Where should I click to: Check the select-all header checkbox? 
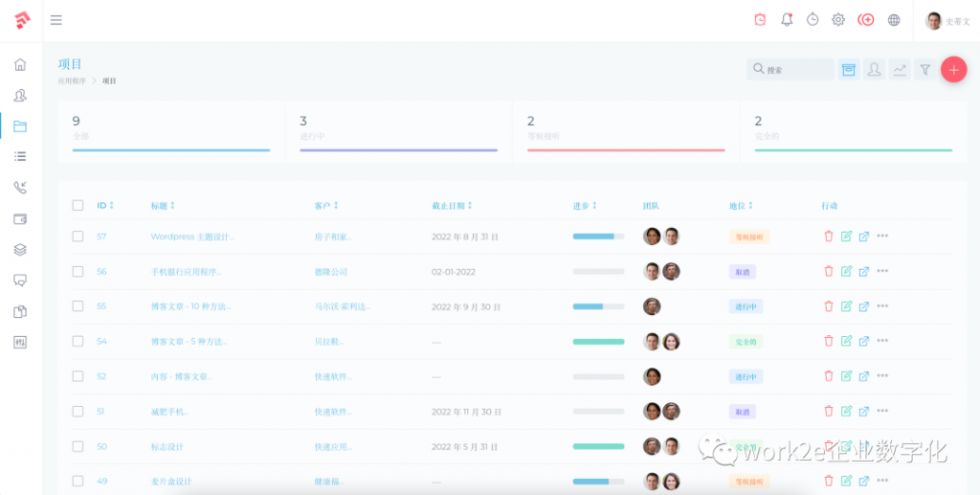point(78,205)
